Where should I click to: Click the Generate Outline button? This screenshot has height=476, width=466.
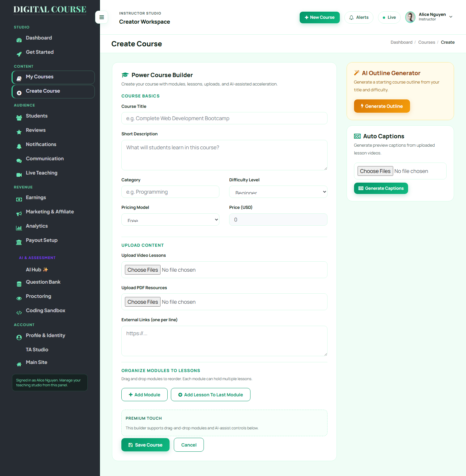click(382, 106)
